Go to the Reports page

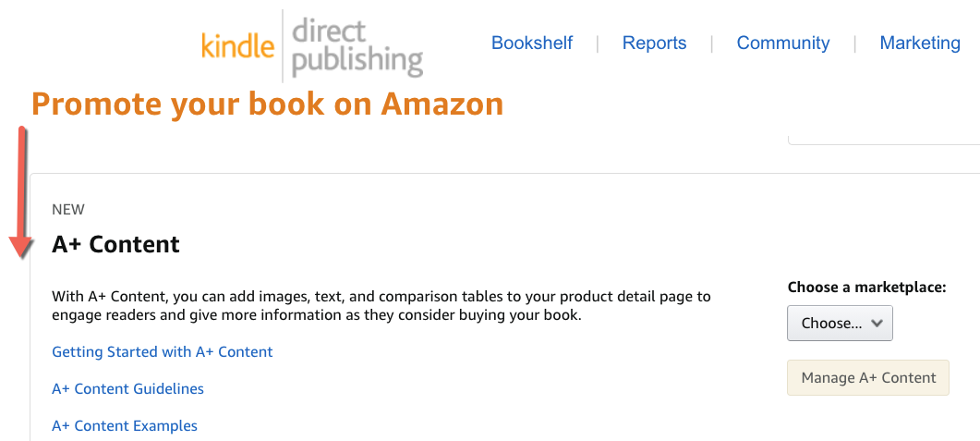pos(654,43)
